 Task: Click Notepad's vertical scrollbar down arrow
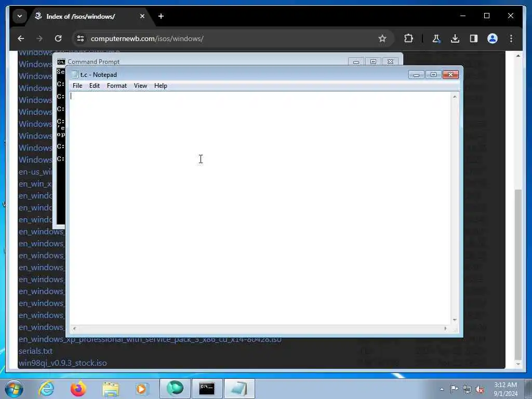(455, 320)
